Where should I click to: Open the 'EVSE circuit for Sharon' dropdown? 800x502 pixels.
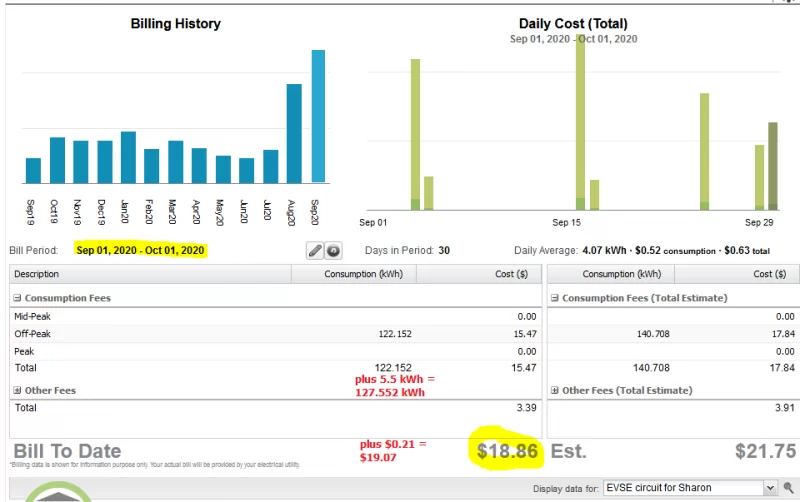click(689, 488)
